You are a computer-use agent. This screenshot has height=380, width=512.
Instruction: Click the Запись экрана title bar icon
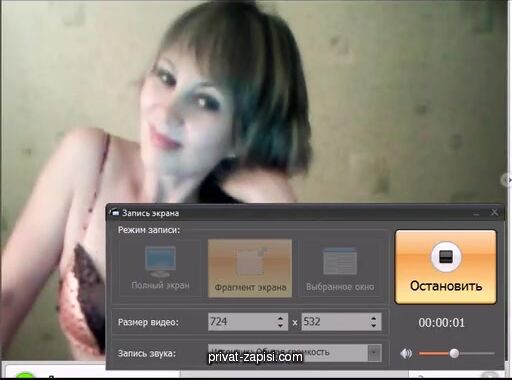(x=115, y=213)
